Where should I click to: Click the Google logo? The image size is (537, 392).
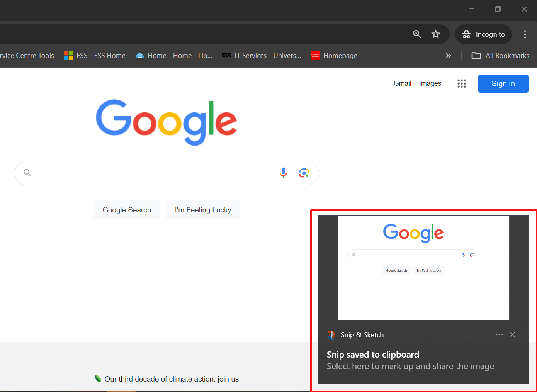[166, 122]
